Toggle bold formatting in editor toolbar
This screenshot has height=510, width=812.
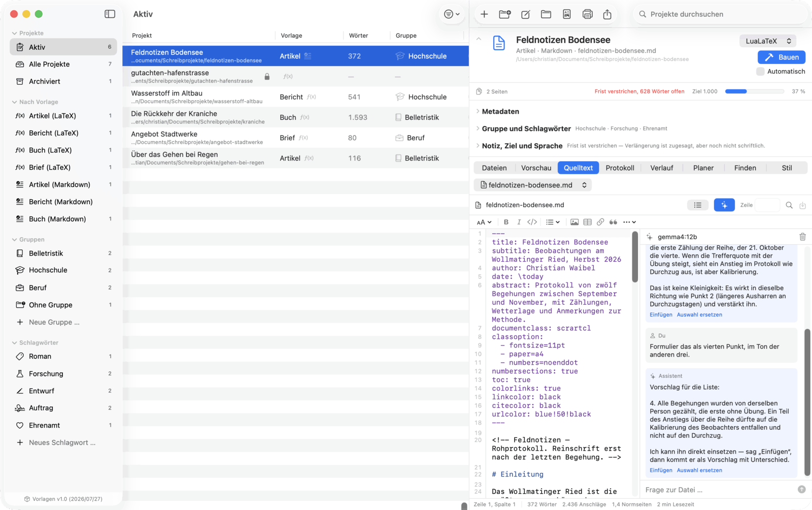506,222
